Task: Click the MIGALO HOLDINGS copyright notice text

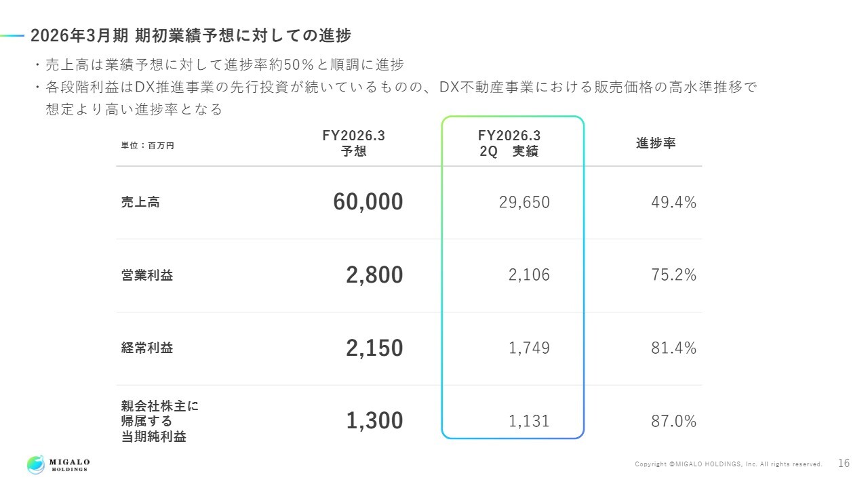Action: (728, 464)
